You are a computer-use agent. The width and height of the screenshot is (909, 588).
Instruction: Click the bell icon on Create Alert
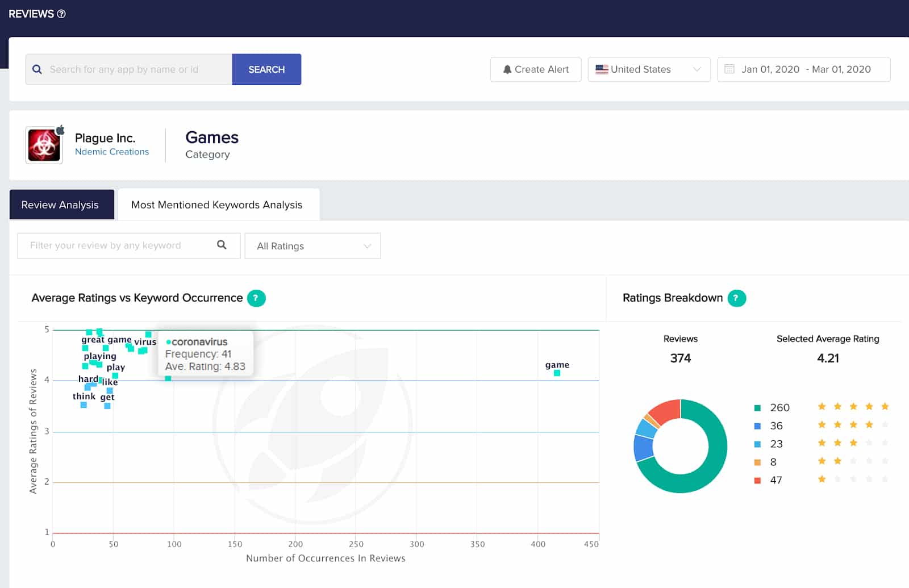click(x=507, y=69)
